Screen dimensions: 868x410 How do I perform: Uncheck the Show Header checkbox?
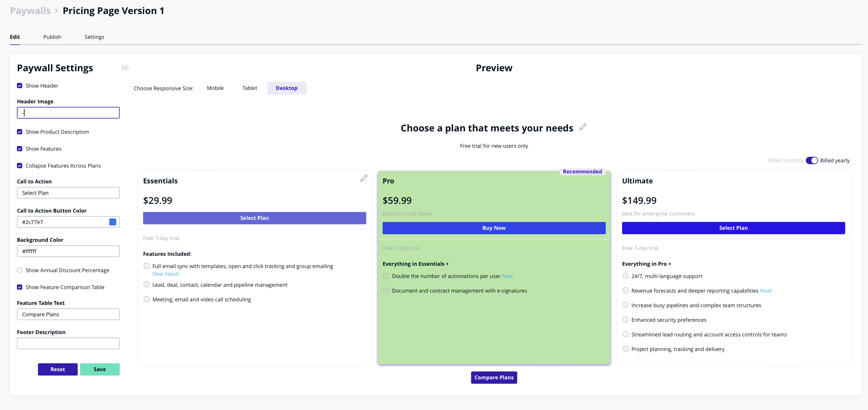point(20,86)
